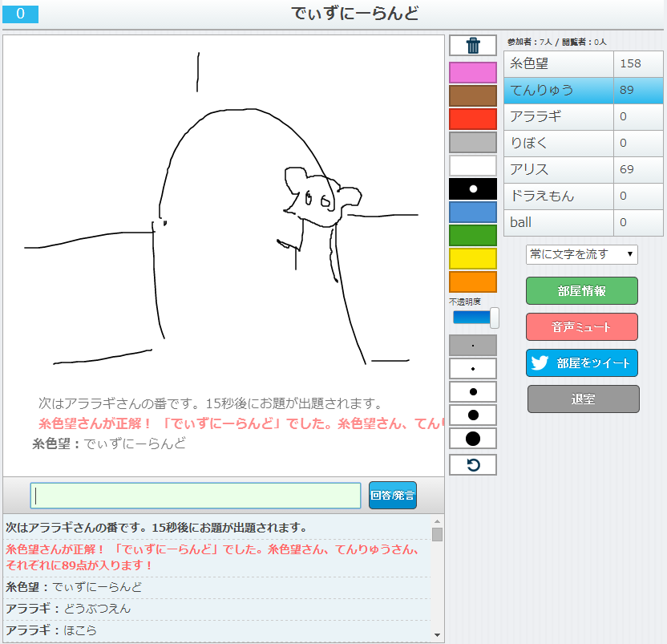
Task: Select player 糸色望 in the list
Action: [559, 64]
